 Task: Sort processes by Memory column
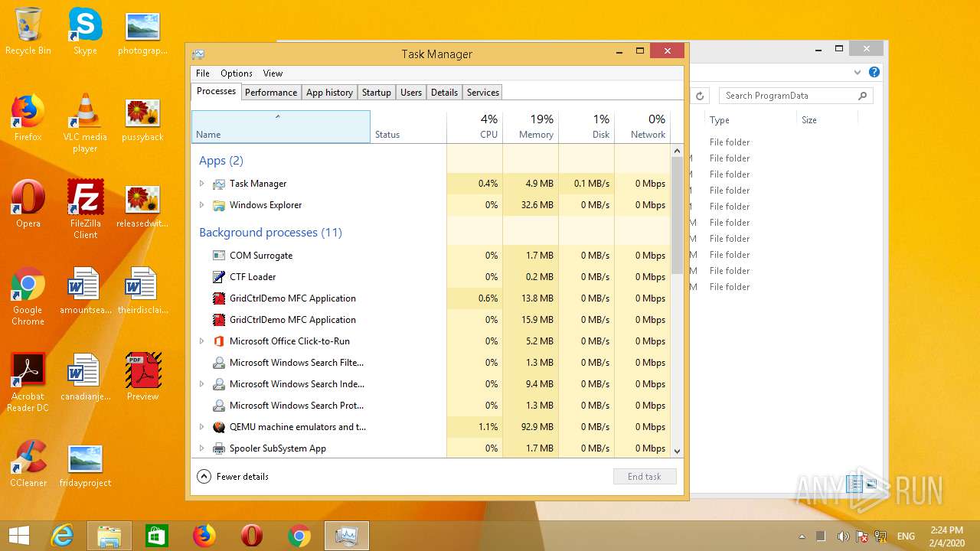pos(531,127)
